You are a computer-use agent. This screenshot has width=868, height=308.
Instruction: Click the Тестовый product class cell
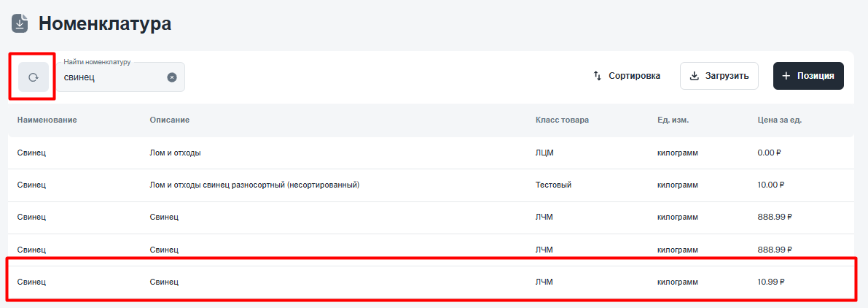click(553, 185)
